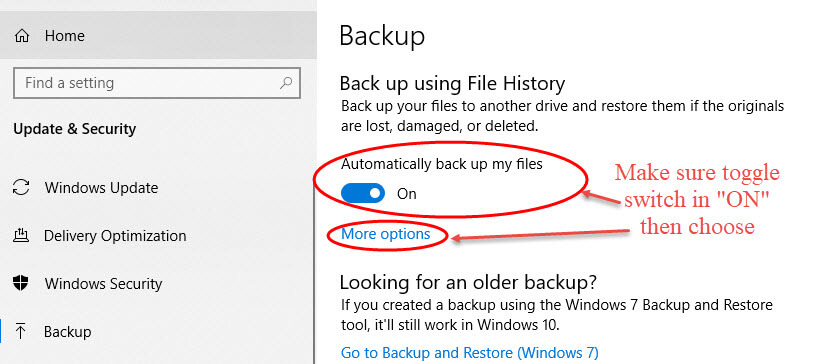814x364 pixels.
Task: Click the Update & Security heading
Action: click(75, 129)
